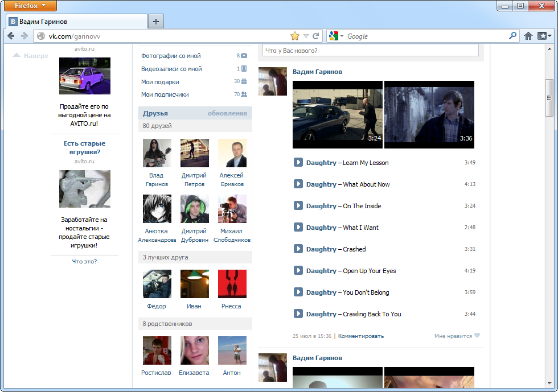Open the 3:36 video thumbnail
This screenshot has height=392, width=558.
click(x=429, y=114)
